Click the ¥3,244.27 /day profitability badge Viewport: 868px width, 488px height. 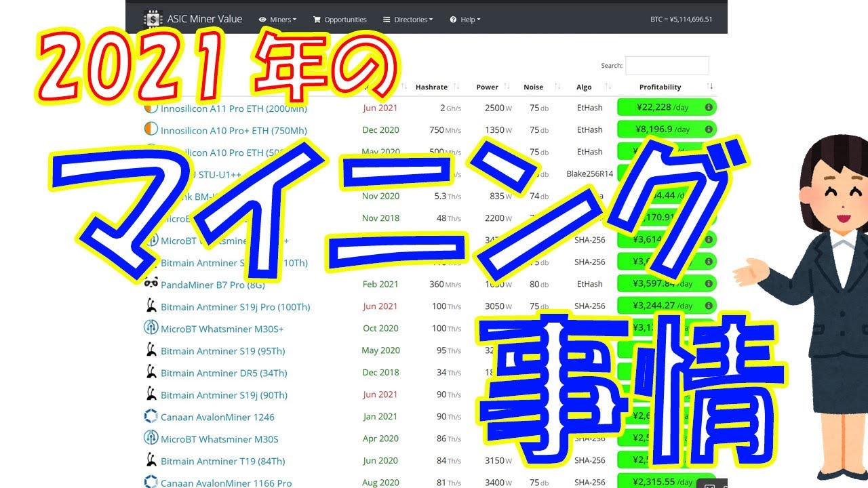pos(667,306)
